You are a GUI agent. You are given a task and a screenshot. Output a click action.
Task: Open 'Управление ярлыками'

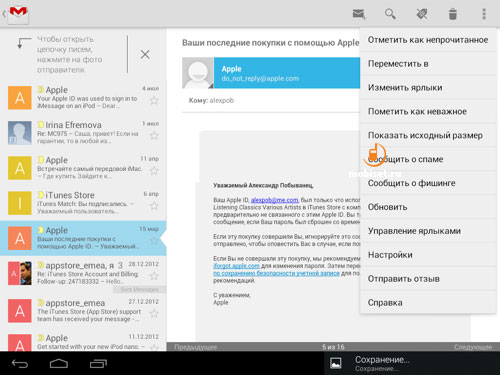428,231
